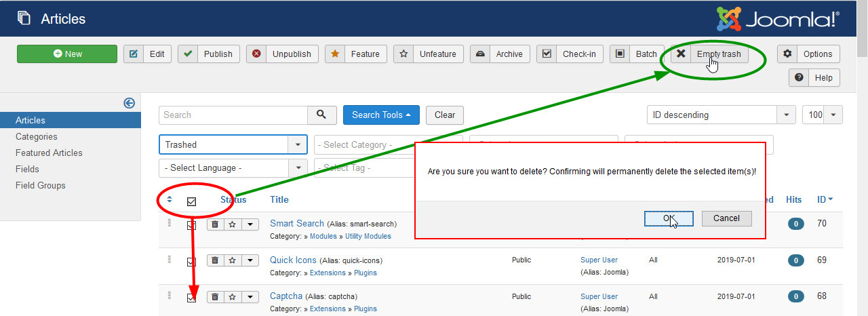Toggle checkbox for Smart Search row
This screenshot has width=868, height=316.
[191, 226]
